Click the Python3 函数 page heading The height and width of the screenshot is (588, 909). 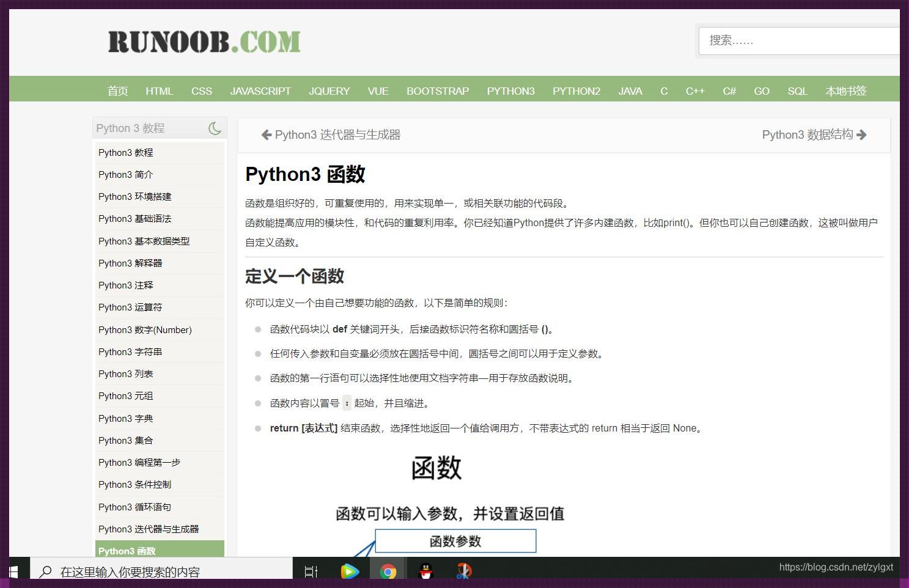[305, 174]
